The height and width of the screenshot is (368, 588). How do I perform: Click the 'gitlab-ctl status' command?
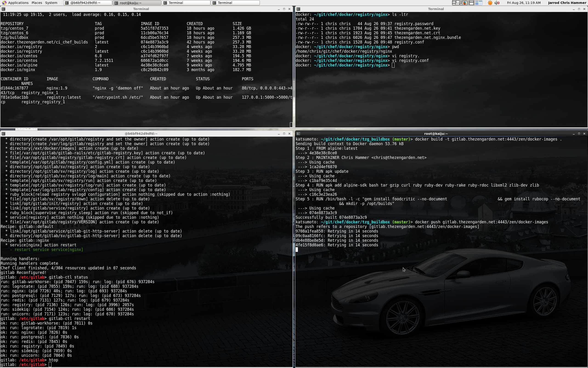[x=68, y=277]
